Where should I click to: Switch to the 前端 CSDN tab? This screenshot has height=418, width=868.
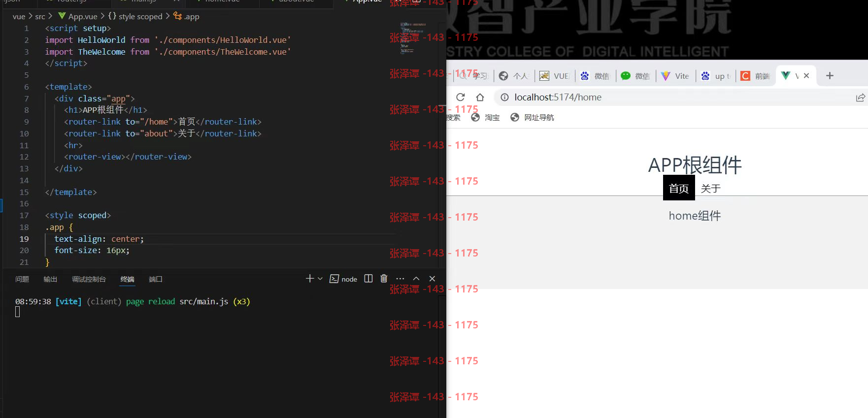pyautogui.click(x=756, y=76)
